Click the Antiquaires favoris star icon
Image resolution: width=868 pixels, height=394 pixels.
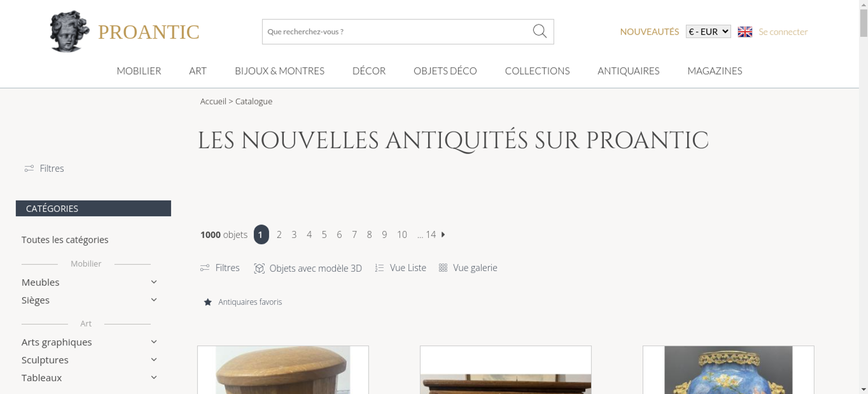tap(208, 302)
